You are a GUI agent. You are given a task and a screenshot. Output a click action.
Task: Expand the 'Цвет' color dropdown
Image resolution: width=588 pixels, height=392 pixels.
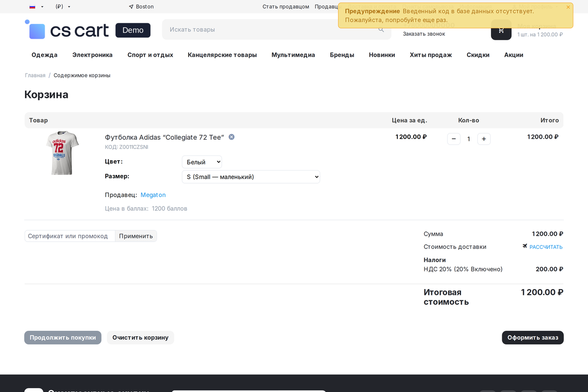pos(202,162)
